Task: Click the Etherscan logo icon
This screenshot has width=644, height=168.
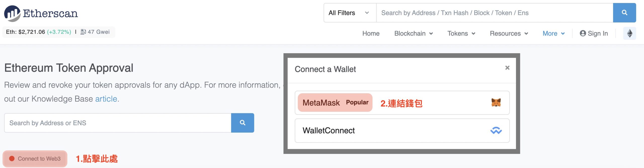Action: click(12, 13)
